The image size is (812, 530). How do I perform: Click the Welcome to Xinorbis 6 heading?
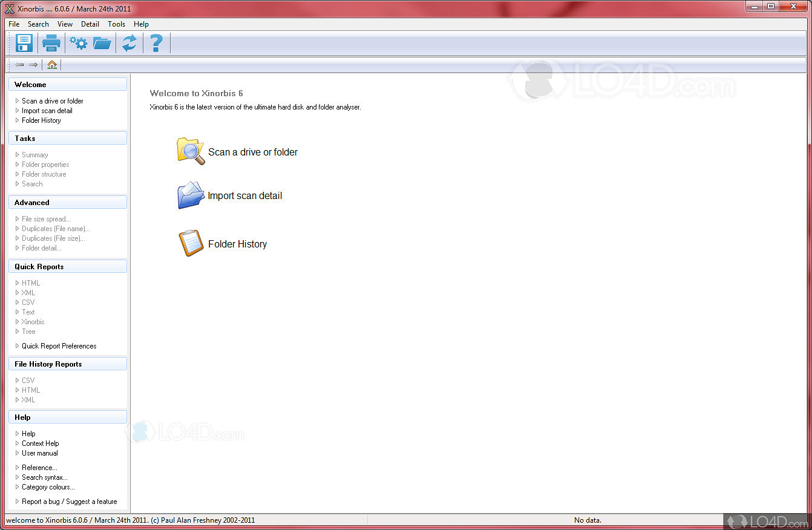[x=197, y=93]
